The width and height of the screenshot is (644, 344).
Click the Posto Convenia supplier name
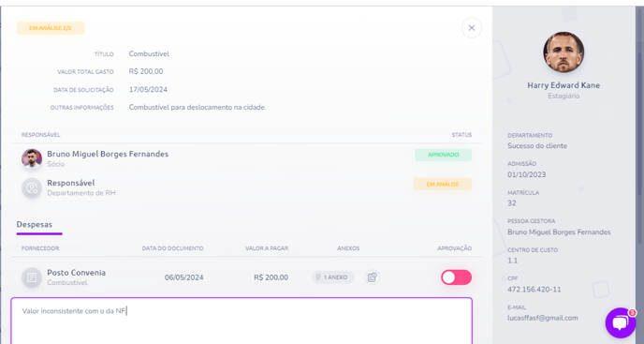pyautogui.click(x=77, y=273)
